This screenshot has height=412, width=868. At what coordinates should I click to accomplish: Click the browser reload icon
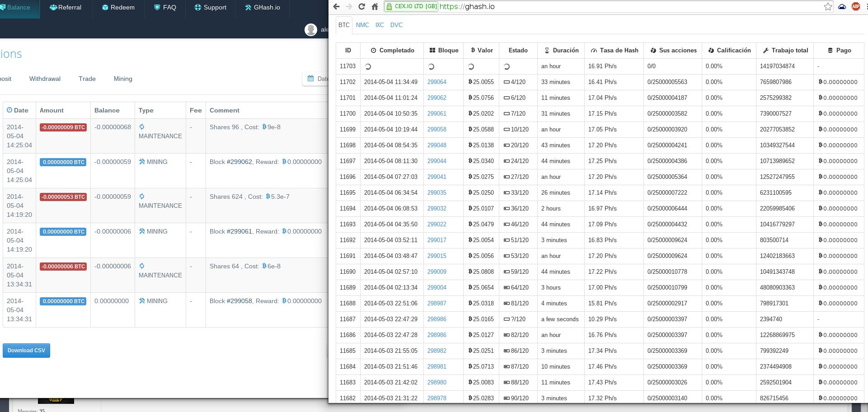361,7
